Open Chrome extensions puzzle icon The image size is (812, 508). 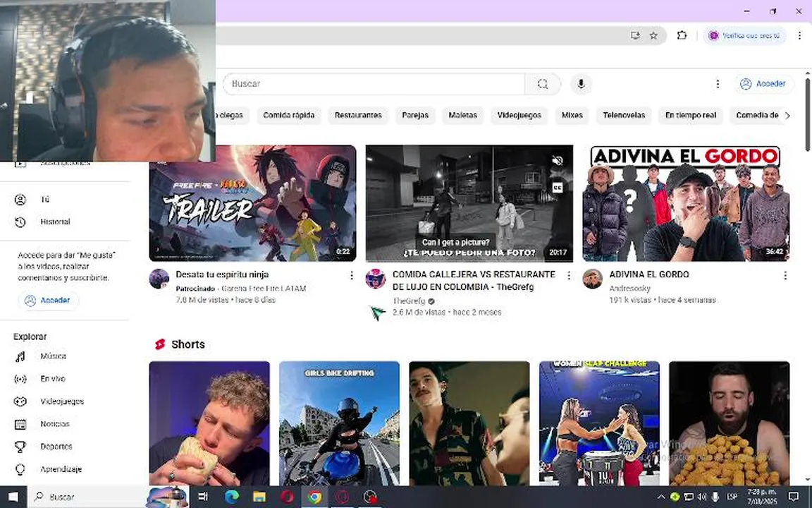click(682, 36)
